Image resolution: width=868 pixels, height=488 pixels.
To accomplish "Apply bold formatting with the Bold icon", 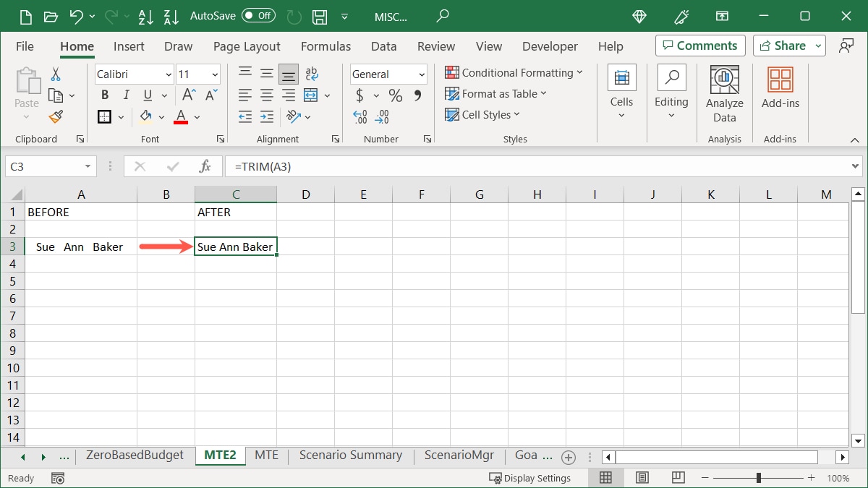I will 104,95.
